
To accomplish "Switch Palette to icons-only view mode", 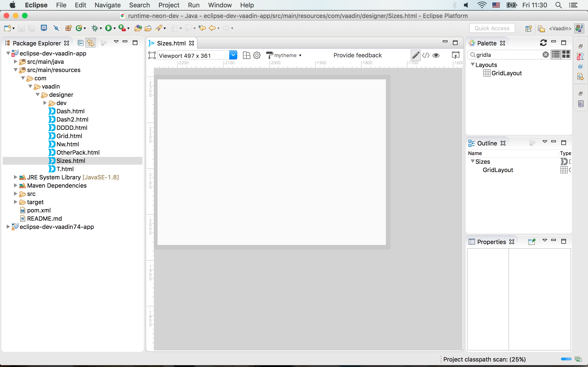I will coord(566,55).
